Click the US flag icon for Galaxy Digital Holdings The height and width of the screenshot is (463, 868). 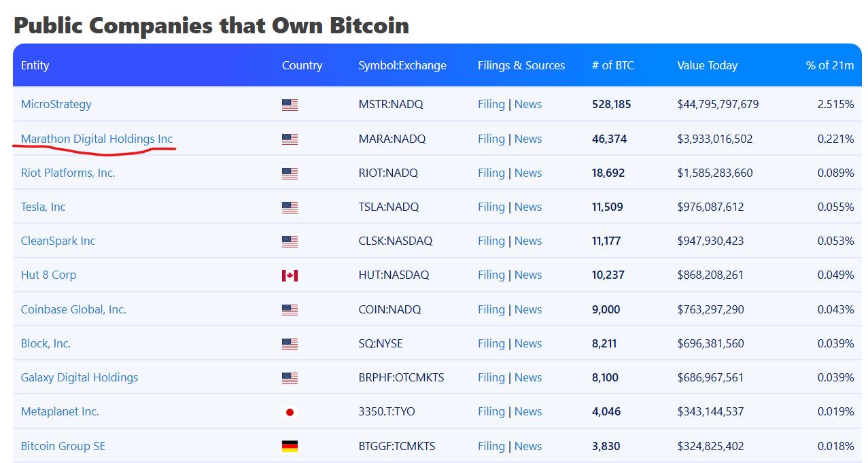(x=290, y=378)
